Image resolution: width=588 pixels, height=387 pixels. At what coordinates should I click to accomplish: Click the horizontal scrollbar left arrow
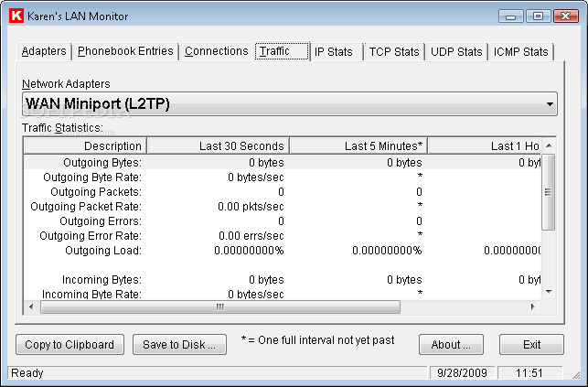pyautogui.click(x=31, y=307)
